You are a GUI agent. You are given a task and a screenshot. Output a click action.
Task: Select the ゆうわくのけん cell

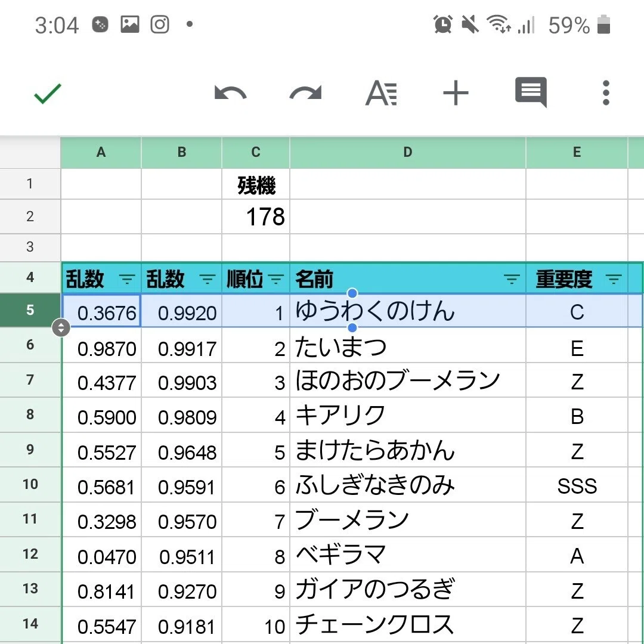(x=407, y=311)
